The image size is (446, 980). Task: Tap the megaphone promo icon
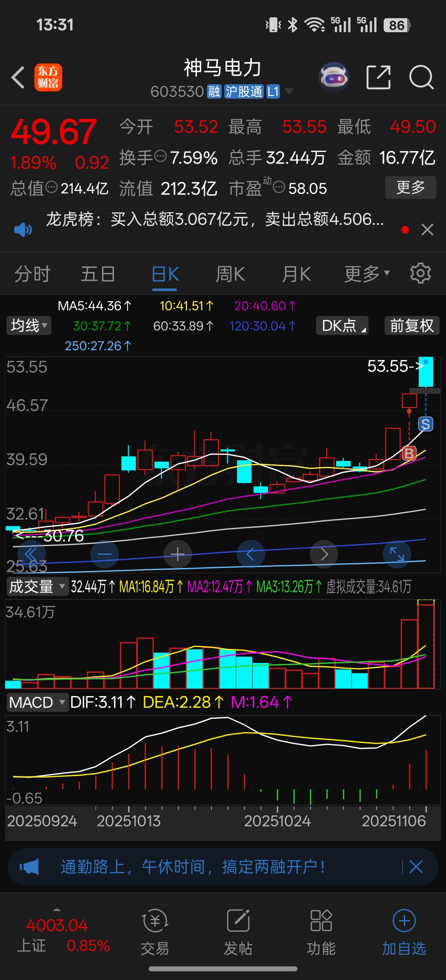tap(29, 867)
